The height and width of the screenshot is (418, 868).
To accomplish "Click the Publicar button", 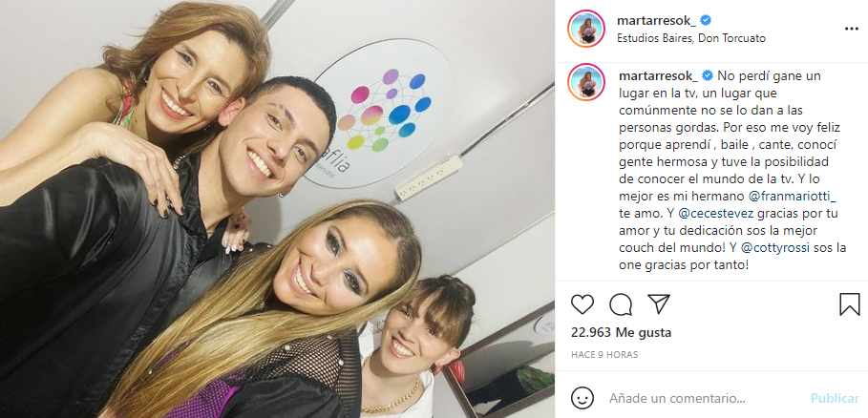I will (835, 398).
